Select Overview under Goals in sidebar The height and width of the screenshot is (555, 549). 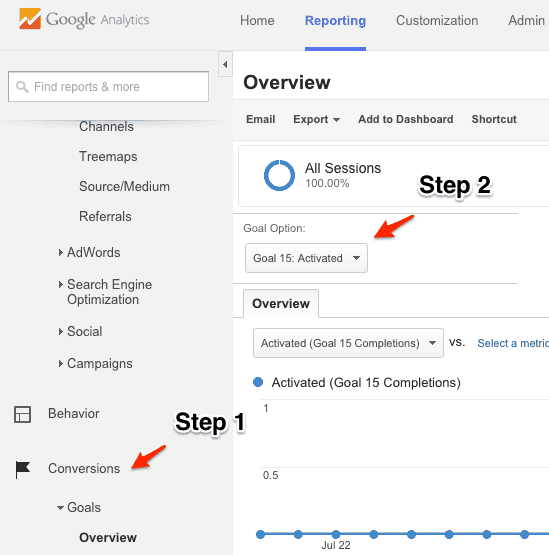pos(108,537)
